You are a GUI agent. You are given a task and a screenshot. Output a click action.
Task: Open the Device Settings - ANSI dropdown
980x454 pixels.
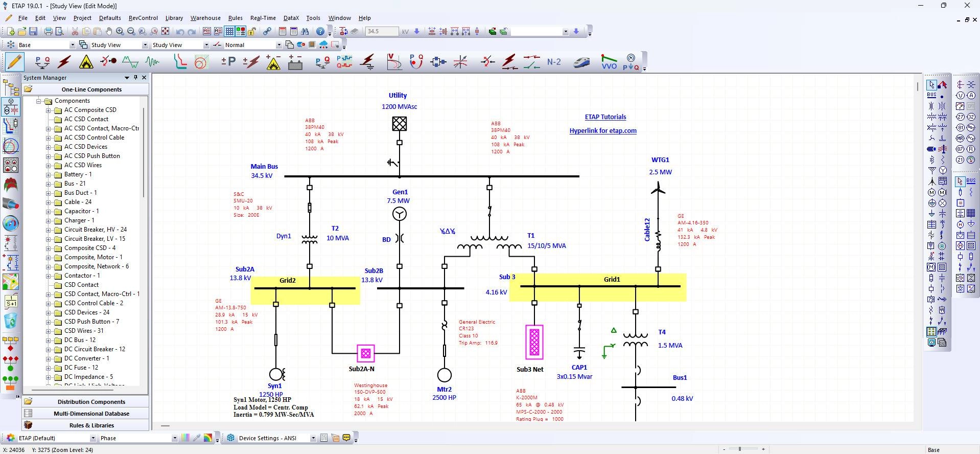point(313,438)
